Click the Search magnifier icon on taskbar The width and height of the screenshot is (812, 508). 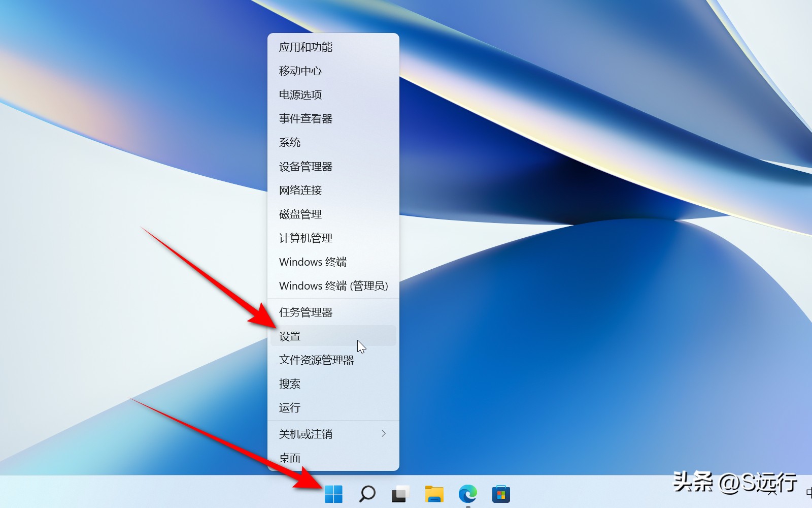tap(367, 493)
